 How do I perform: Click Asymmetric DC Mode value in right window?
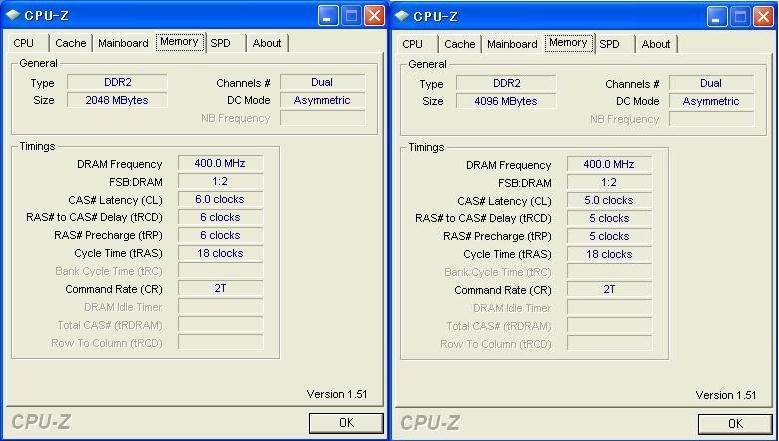[x=711, y=101]
